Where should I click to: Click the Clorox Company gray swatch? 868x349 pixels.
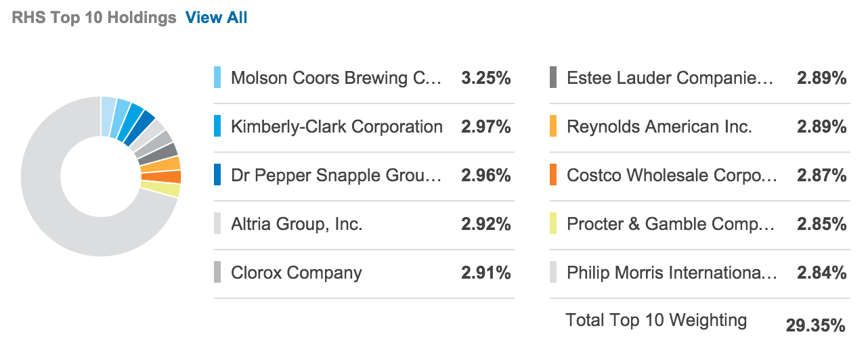[217, 273]
